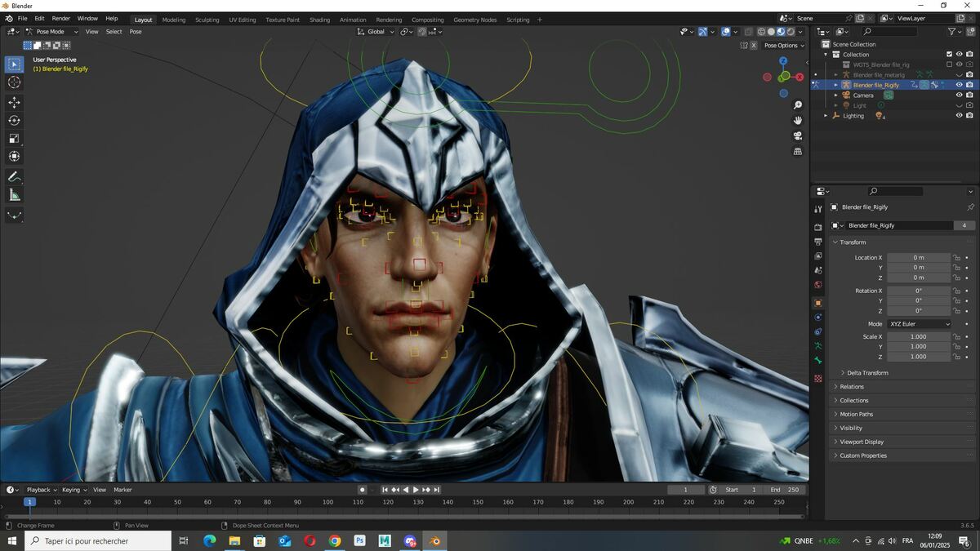This screenshot has width=980, height=551.
Task: Open the Pose Mode selector dropdown
Action: tap(51, 32)
